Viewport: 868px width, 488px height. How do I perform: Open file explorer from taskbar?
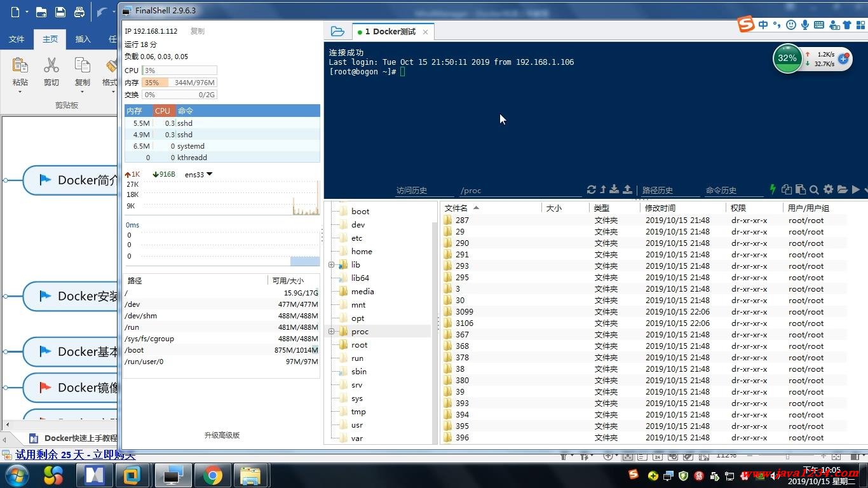pyautogui.click(x=250, y=475)
